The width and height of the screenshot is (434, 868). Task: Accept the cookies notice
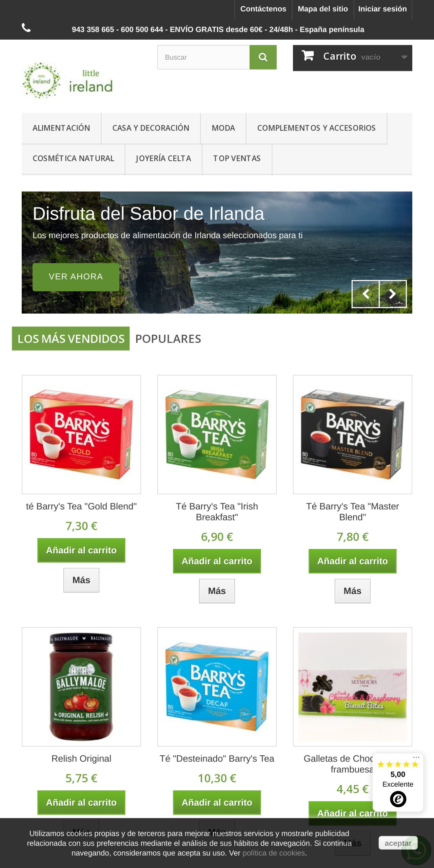coord(398,843)
